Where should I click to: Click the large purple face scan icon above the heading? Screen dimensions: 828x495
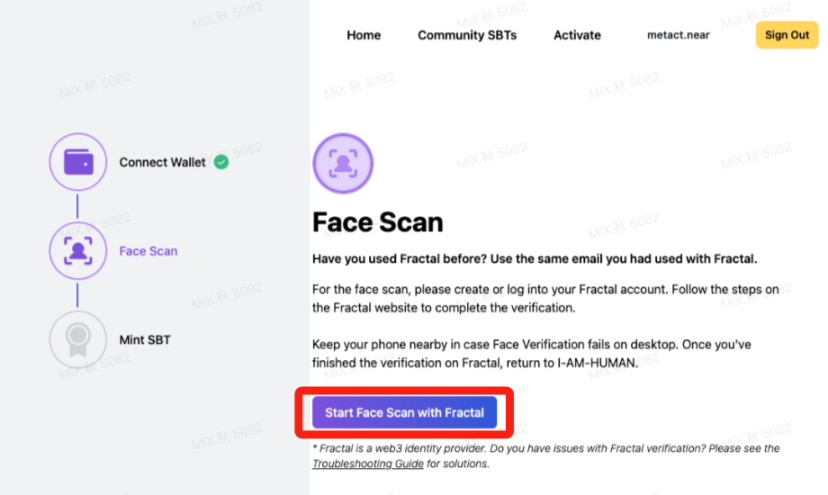click(342, 162)
